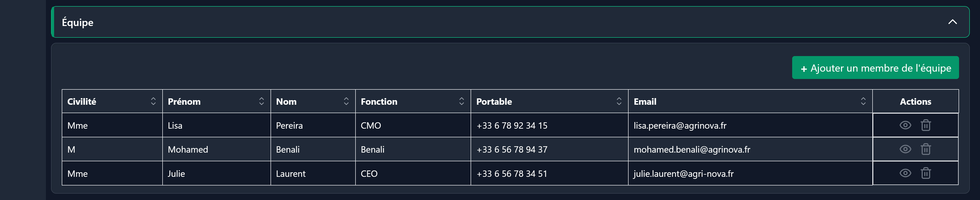Show Julie Laurent's details with eye icon
The width and height of the screenshot is (980, 200).
[x=905, y=174]
